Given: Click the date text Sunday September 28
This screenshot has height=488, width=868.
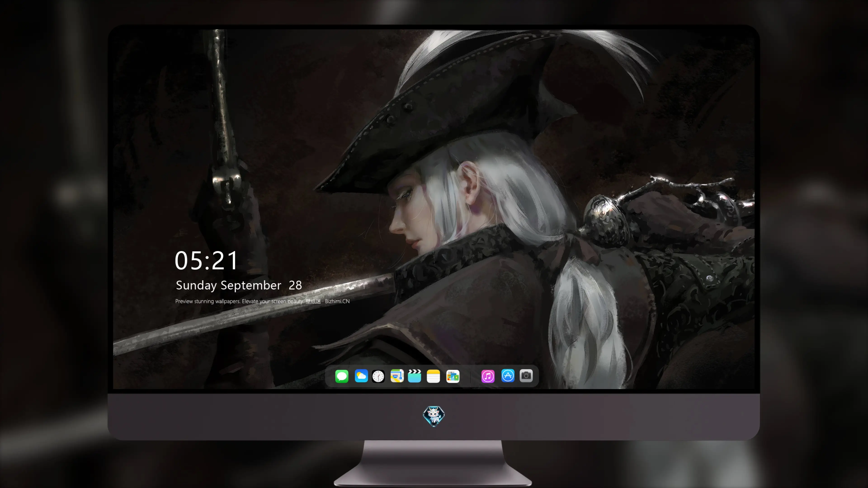Looking at the screenshot, I should pyautogui.click(x=239, y=285).
